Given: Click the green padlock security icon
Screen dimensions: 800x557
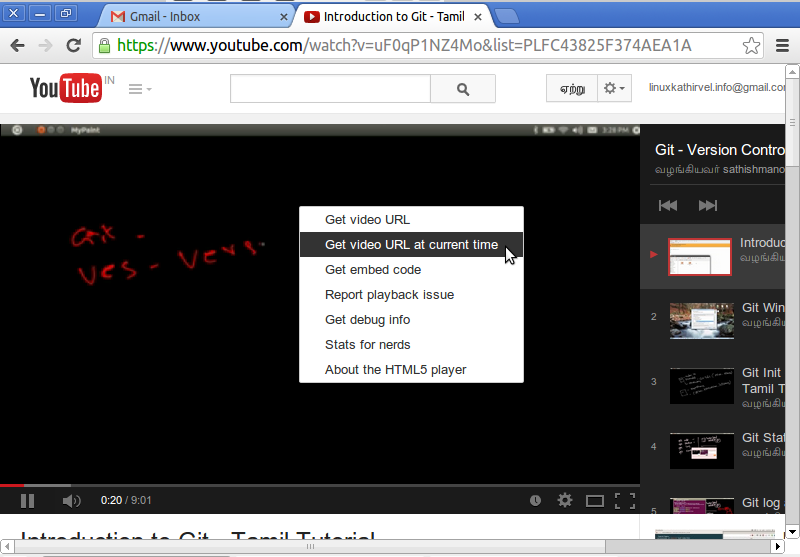Looking at the screenshot, I should [x=104, y=45].
